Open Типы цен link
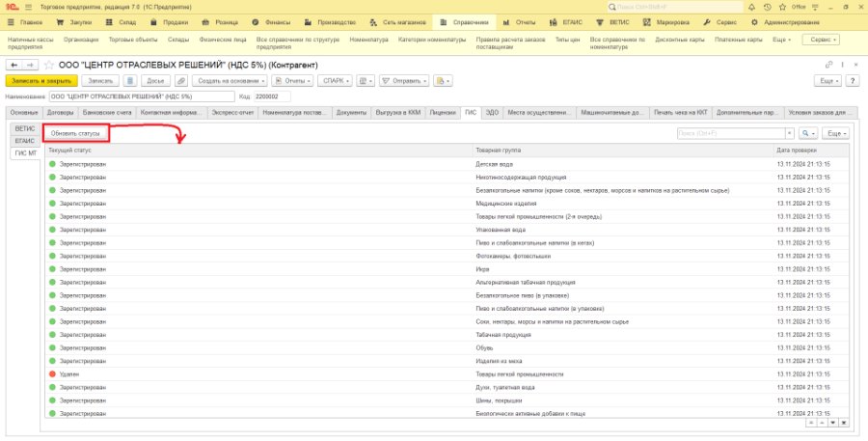Screen dimensions: 868x441 coord(567,40)
